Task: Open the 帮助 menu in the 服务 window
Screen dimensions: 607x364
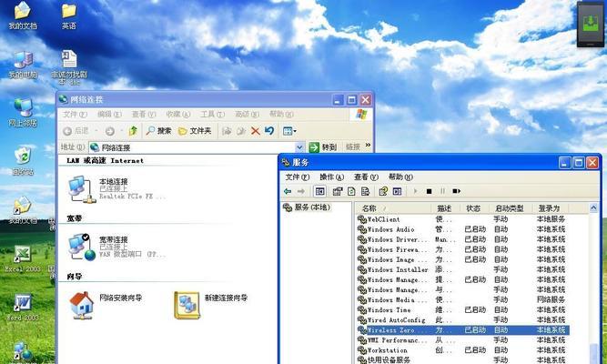Action: point(400,177)
